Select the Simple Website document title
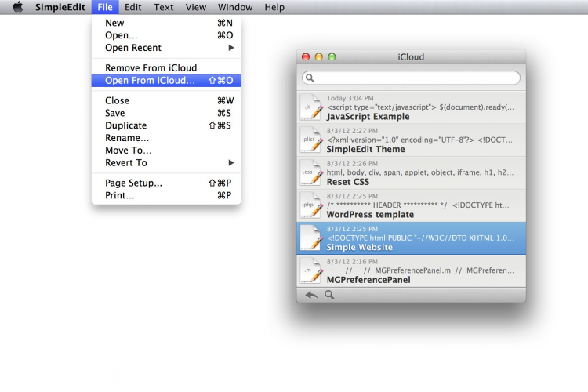 click(360, 247)
